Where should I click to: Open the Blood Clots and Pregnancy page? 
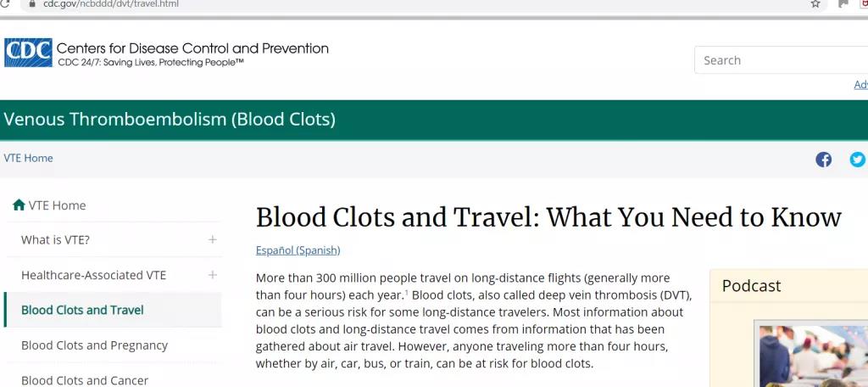(x=94, y=345)
